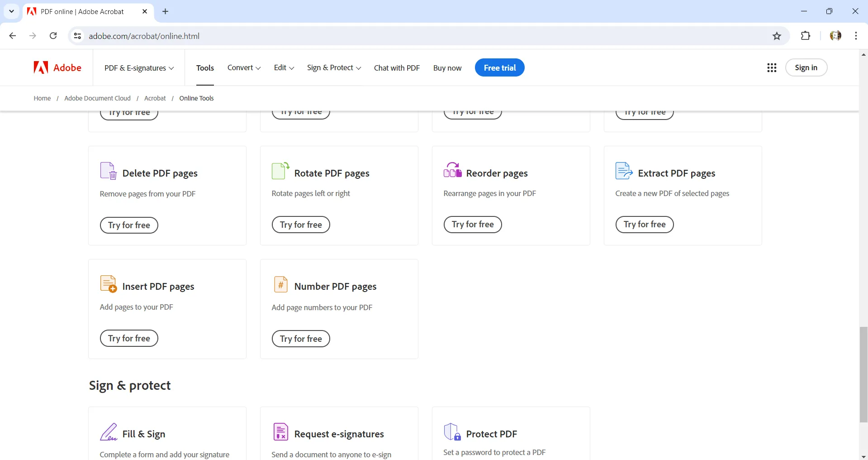
Task: Switch to the Tools tab
Action: click(205, 67)
